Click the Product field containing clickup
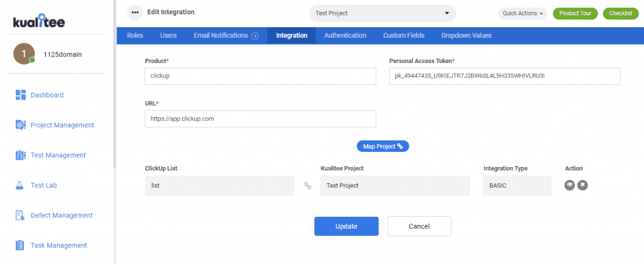 260,76
